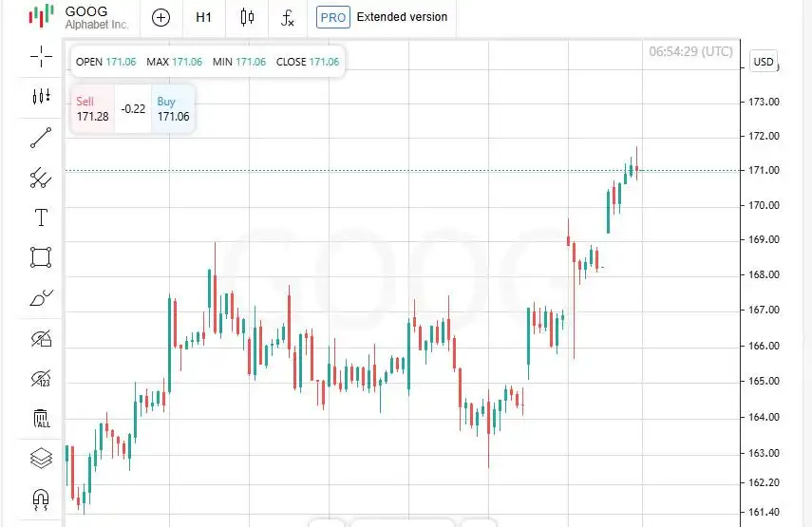Image resolution: width=812 pixels, height=527 pixels.
Task: Click the GOOG colored bars logo icon
Action: 42,15
